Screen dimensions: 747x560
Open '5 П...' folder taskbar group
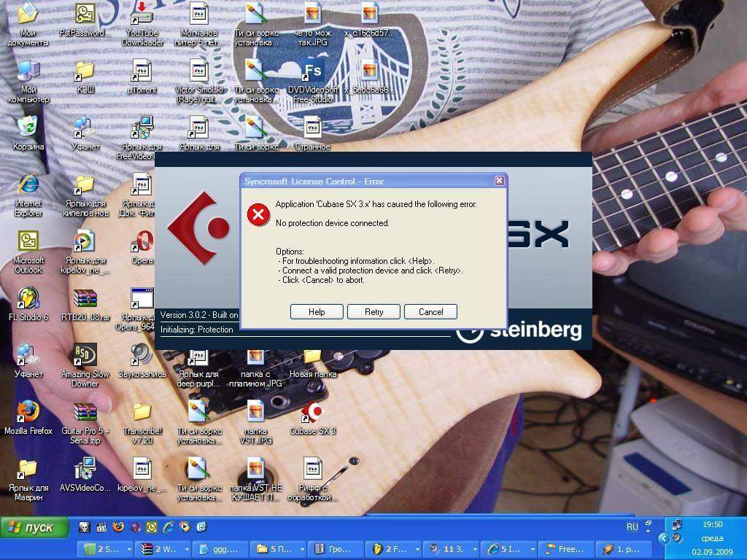click(x=278, y=549)
